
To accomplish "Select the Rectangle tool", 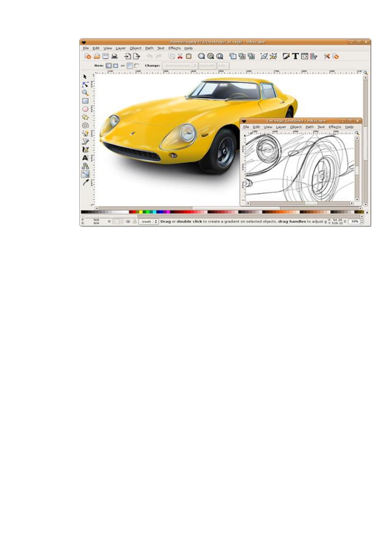I will pyautogui.click(x=85, y=101).
